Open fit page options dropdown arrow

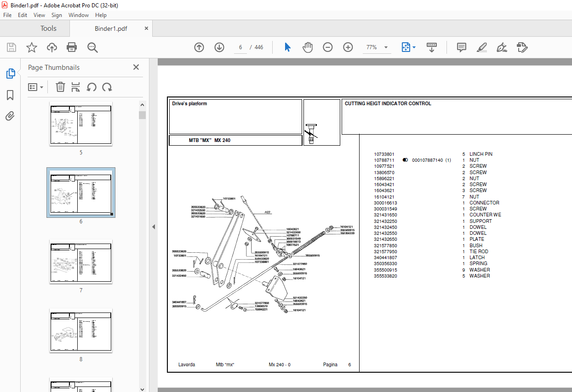pos(414,47)
